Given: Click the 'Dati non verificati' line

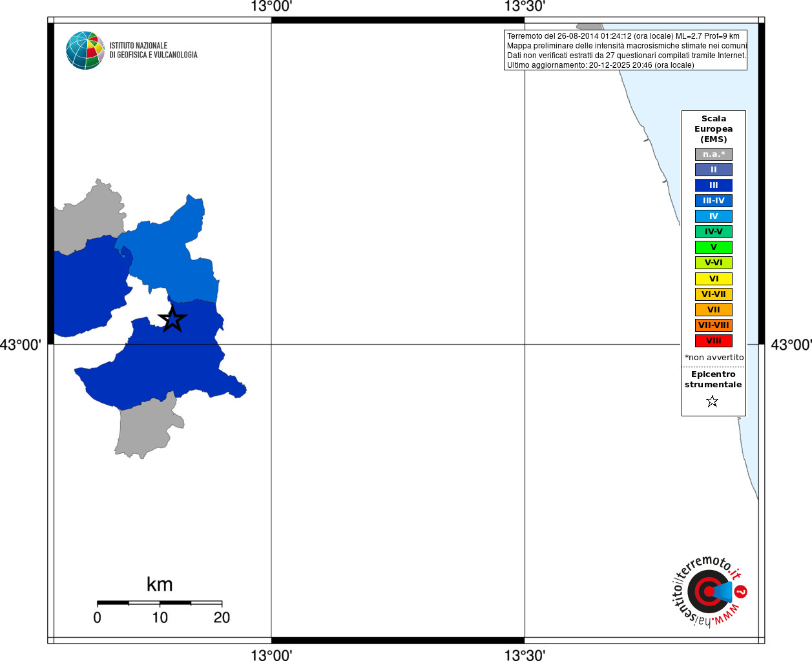Looking at the screenshot, I should click(x=627, y=56).
